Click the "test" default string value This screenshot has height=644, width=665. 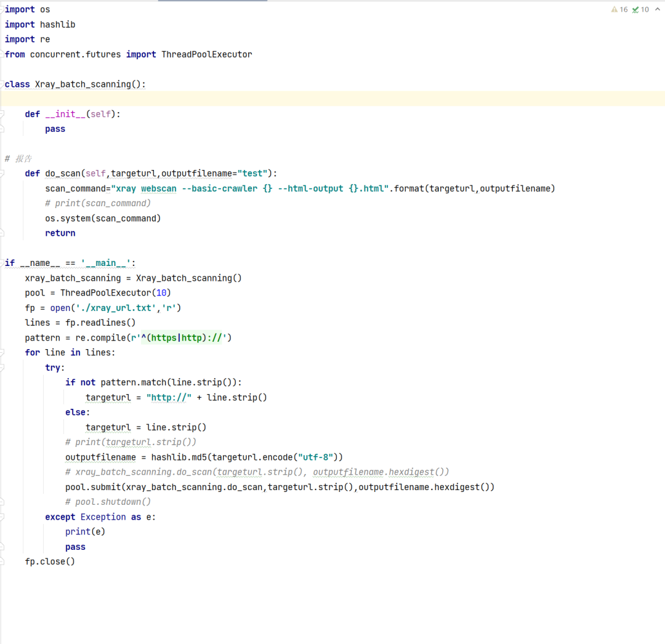tap(252, 174)
